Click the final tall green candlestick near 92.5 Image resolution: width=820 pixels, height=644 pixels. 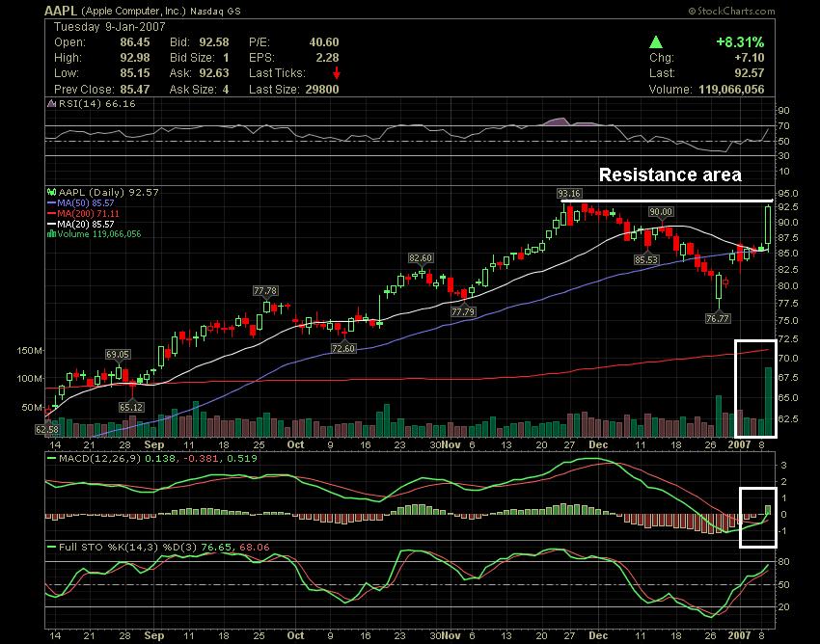pos(768,226)
